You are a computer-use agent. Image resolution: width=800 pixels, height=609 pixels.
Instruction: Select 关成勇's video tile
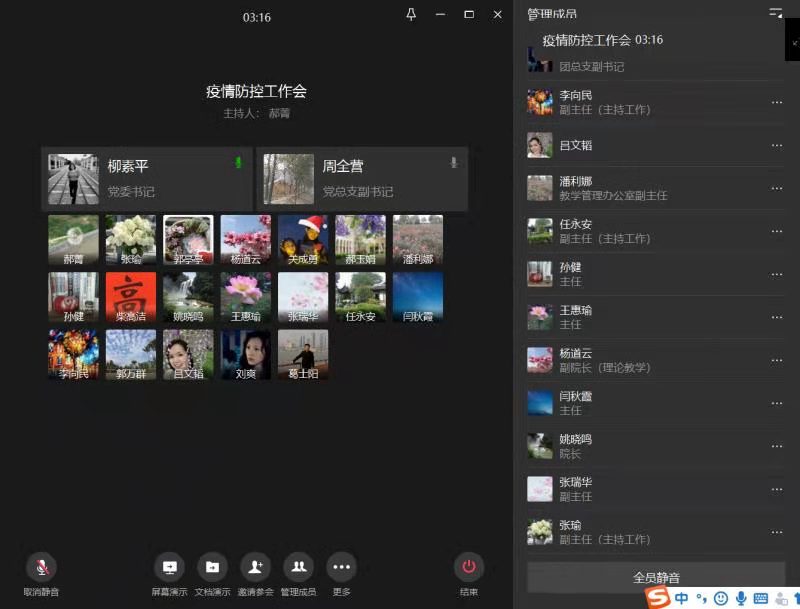click(x=303, y=239)
